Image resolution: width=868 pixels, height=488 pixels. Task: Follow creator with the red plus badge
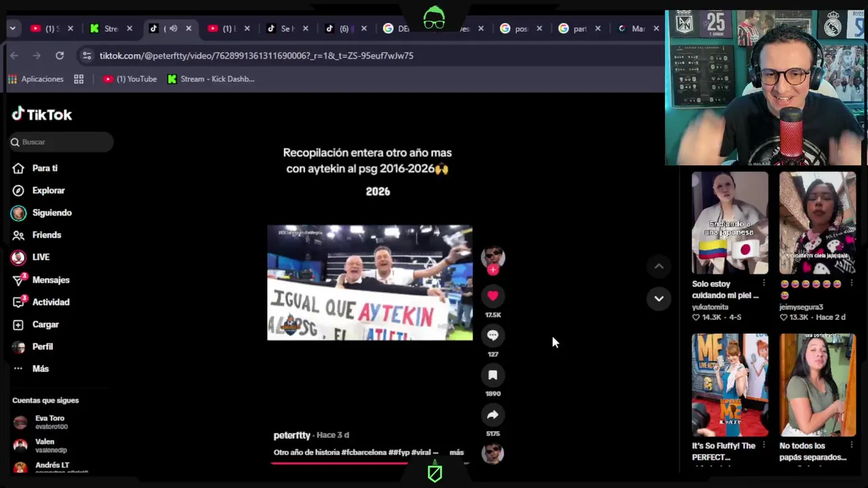[x=493, y=270]
